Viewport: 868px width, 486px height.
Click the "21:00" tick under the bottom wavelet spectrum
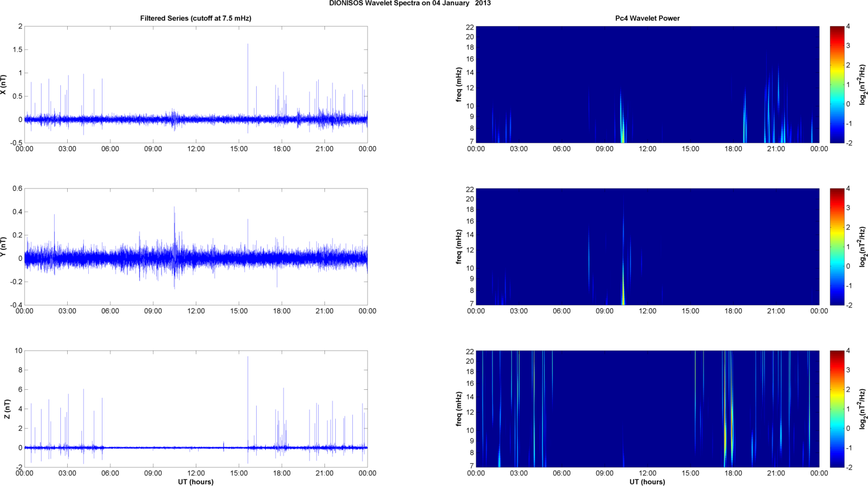tap(776, 473)
